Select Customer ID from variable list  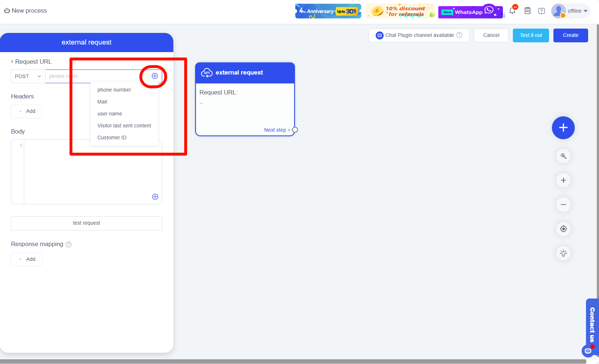click(124, 137)
